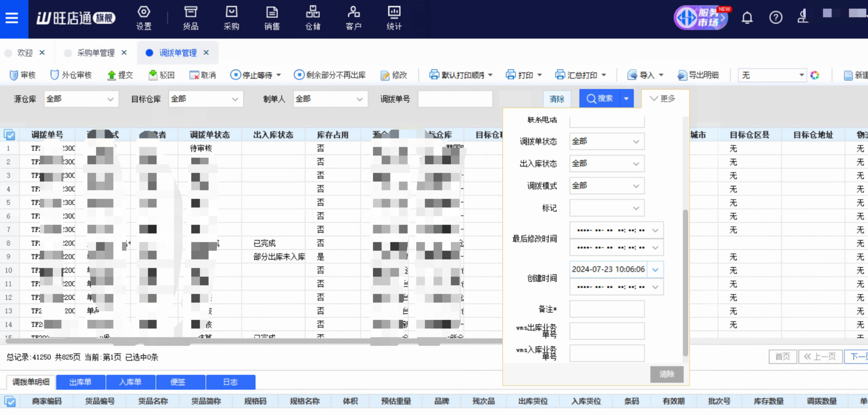This screenshot has height=415, width=868.
Task: Open the 统计 statistics module
Action: [394, 18]
